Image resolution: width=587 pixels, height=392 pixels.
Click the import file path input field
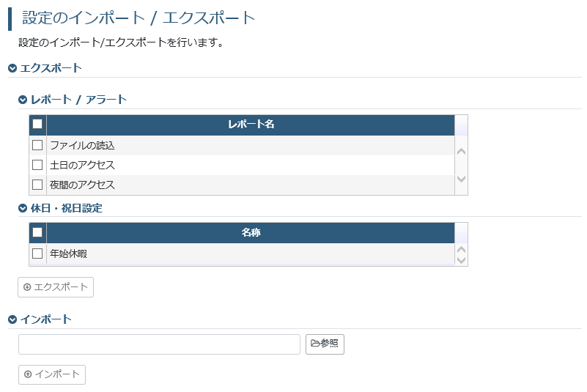[160, 344]
